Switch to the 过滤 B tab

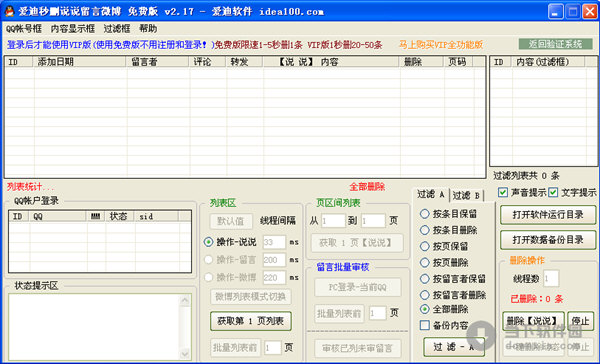click(x=466, y=196)
